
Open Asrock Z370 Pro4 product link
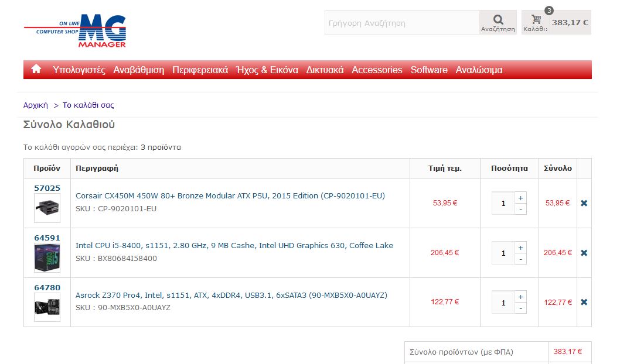(231, 296)
